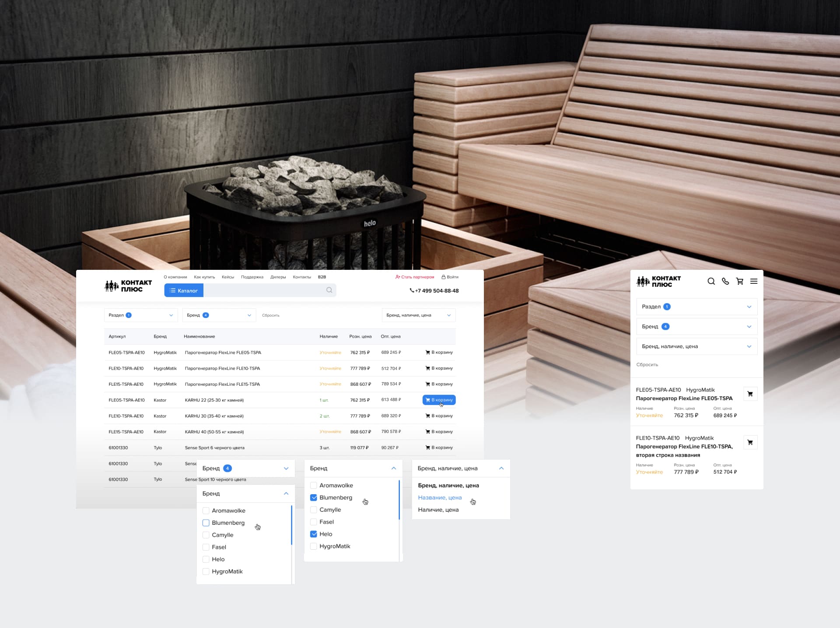Check the Camylle checkbox in the leftmost brand list

206,535
